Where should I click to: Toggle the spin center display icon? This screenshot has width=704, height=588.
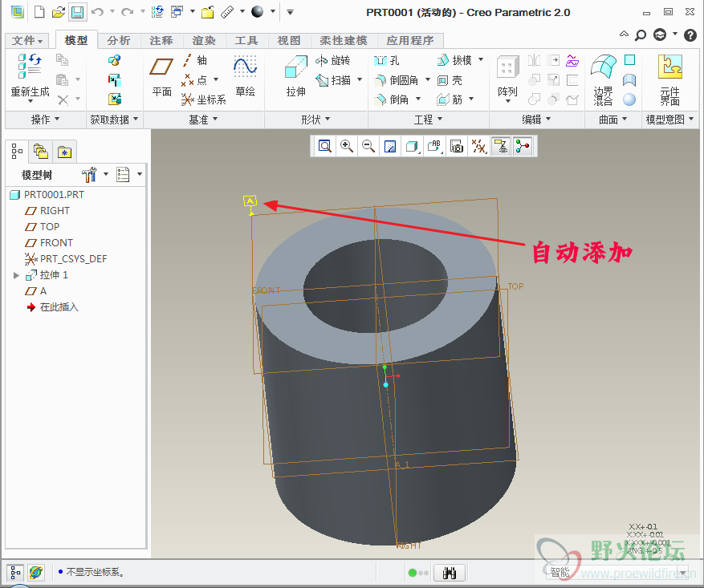[523, 146]
